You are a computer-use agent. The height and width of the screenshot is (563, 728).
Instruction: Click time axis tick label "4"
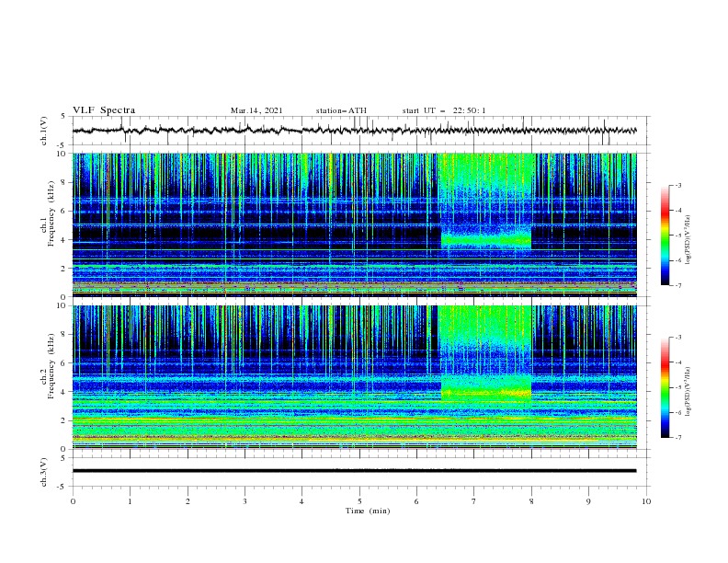(302, 501)
